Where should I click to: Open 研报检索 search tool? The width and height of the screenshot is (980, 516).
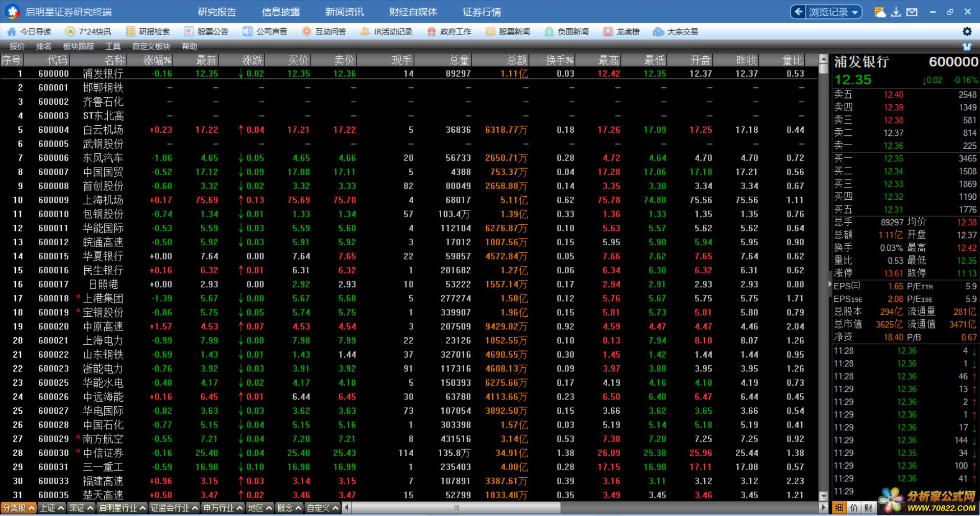coord(148,32)
